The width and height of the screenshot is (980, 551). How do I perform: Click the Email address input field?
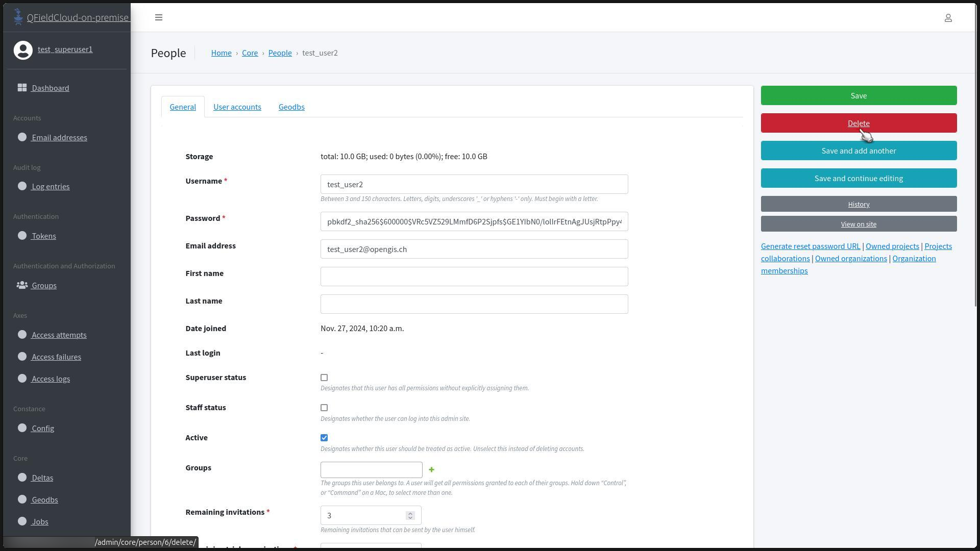point(474,249)
